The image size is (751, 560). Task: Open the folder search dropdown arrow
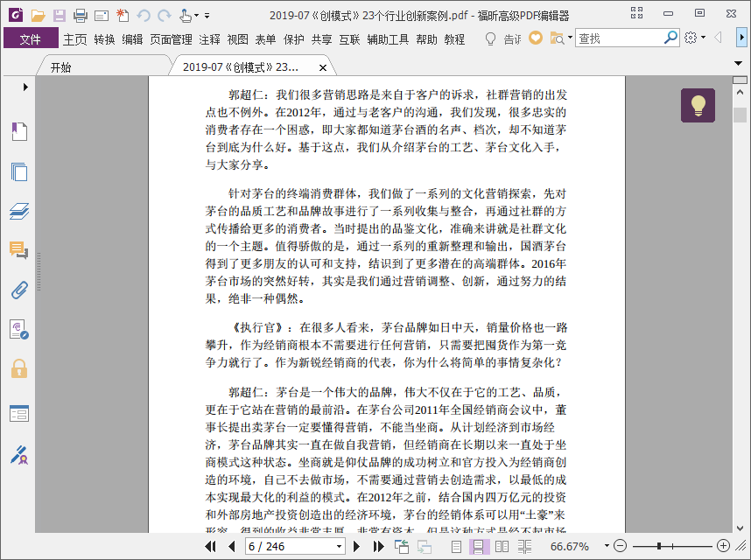570,38
